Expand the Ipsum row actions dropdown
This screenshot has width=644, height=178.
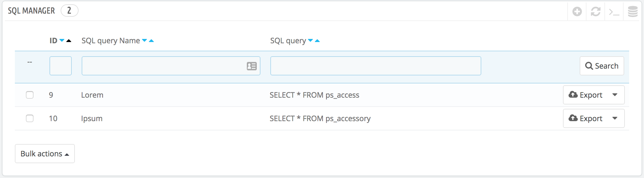point(615,118)
